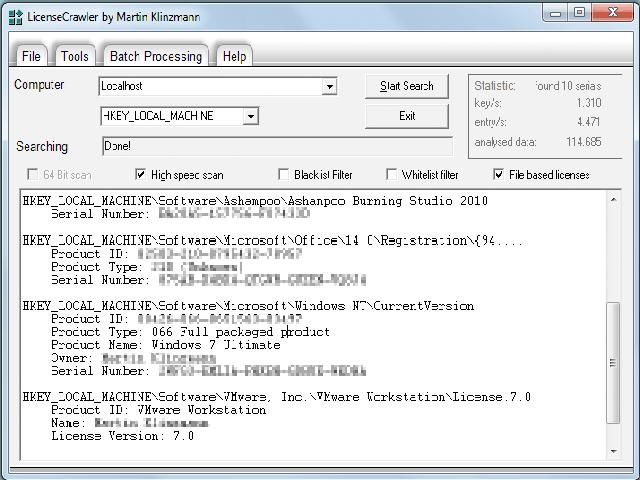
Task: Select the Help tab
Action: 234,56
